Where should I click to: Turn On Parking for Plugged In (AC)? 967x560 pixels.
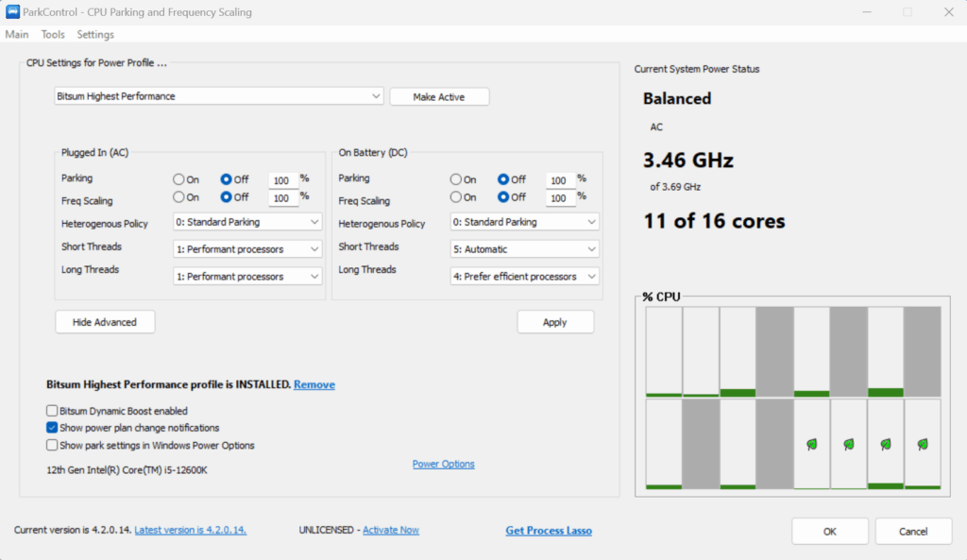click(x=178, y=179)
